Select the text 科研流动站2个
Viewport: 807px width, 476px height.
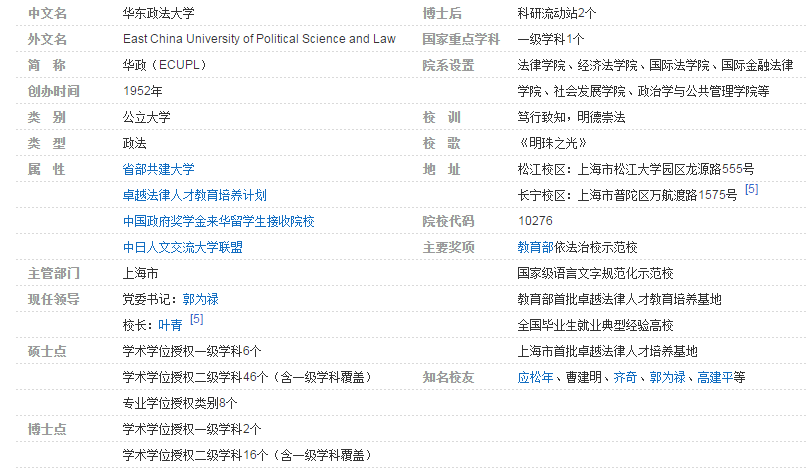pyautogui.click(x=557, y=13)
